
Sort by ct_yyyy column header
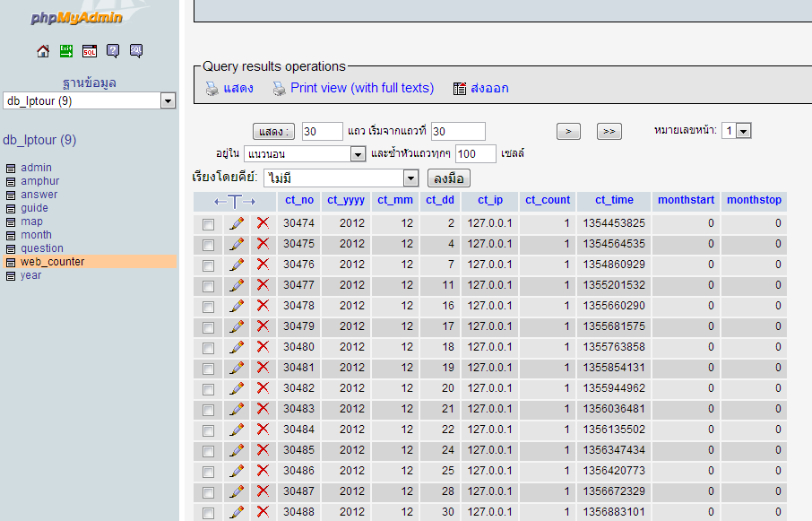point(346,200)
